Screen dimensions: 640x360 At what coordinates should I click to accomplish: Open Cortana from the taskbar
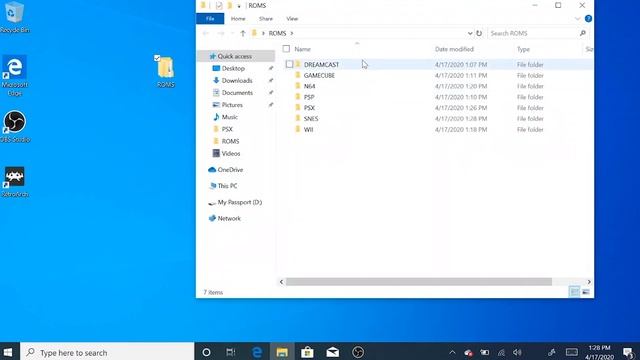(207, 352)
